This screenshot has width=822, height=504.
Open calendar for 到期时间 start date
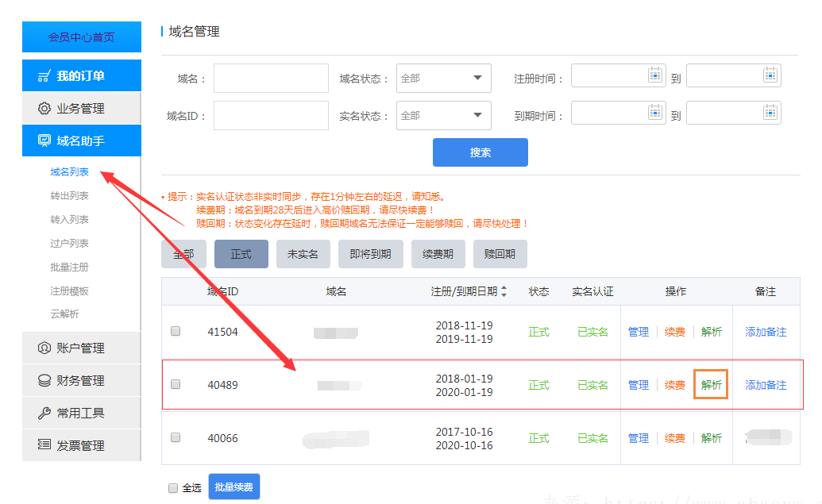[x=655, y=112]
